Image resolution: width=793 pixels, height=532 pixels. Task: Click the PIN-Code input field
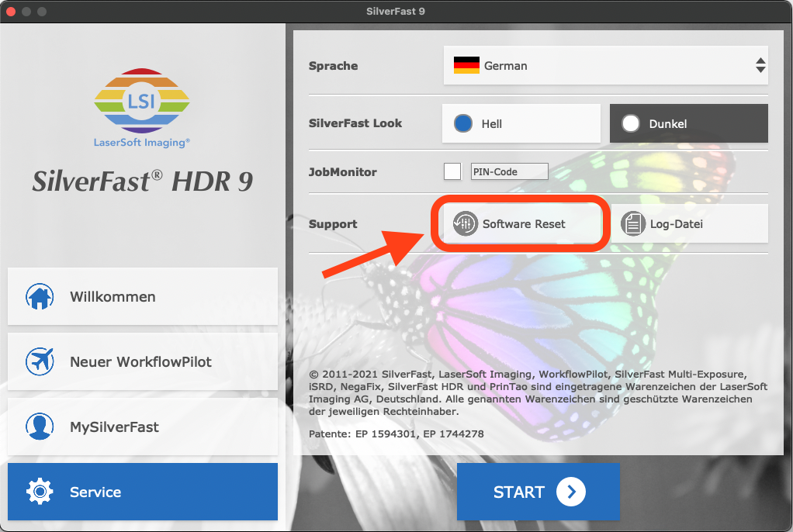509,171
